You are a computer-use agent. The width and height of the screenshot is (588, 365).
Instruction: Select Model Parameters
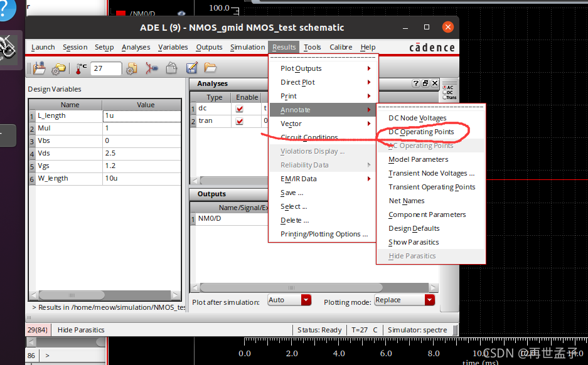coord(430,159)
